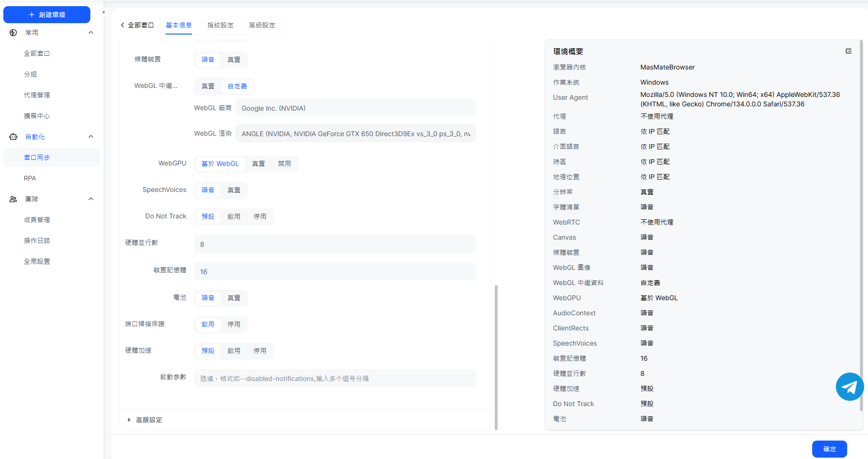Click the 自動化 robot icon in sidebar
Viewport: 868px width, 459px height.
(13, 137)
